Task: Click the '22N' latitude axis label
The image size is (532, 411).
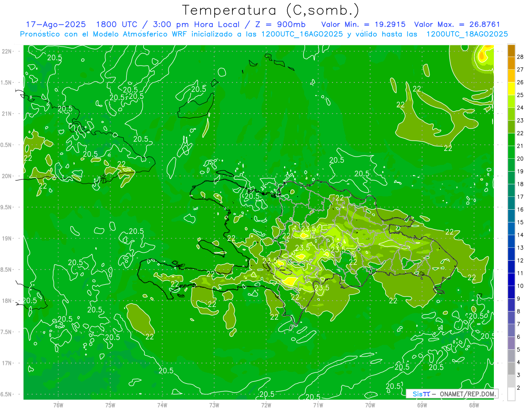Action: click(7, 51)
